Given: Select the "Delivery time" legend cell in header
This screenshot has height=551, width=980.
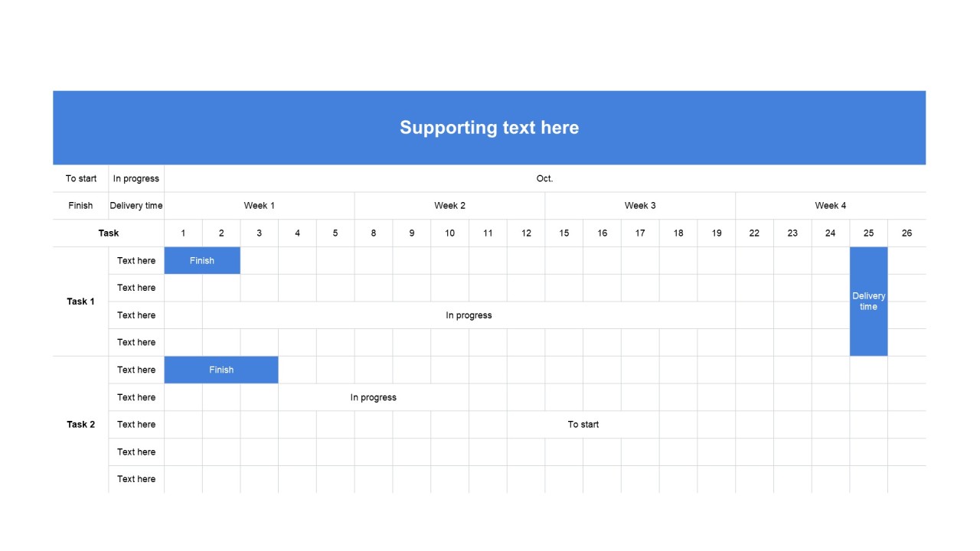Looking at the screenshot, I should coord(136,205).
